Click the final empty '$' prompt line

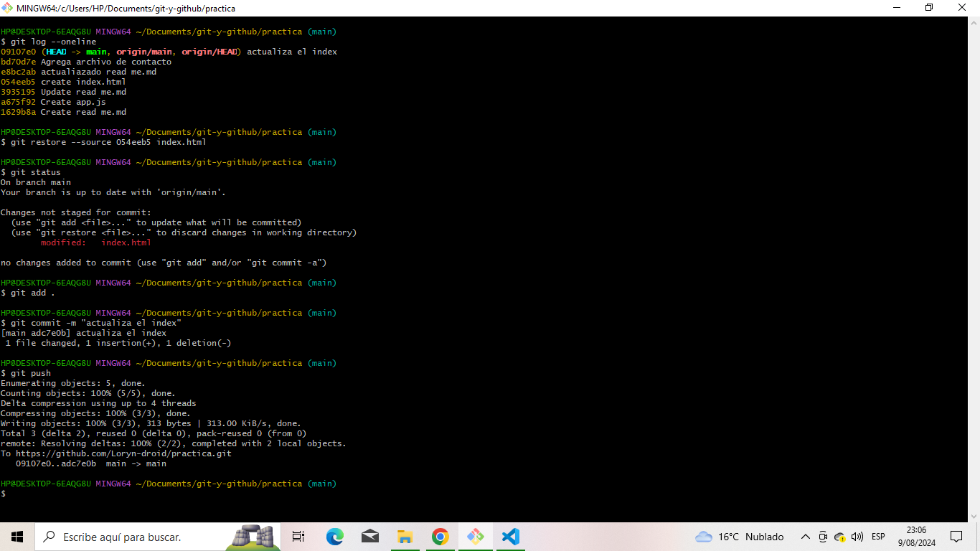(x=3, y=494)
